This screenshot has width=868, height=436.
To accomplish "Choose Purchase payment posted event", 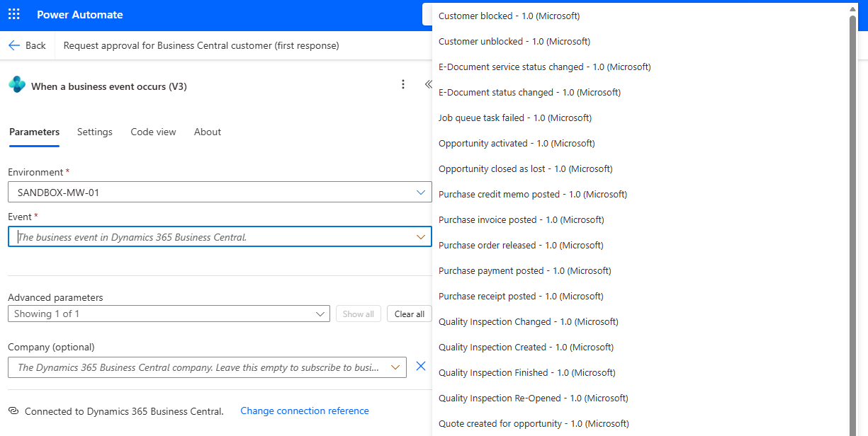I will click(x=524, y=270).
